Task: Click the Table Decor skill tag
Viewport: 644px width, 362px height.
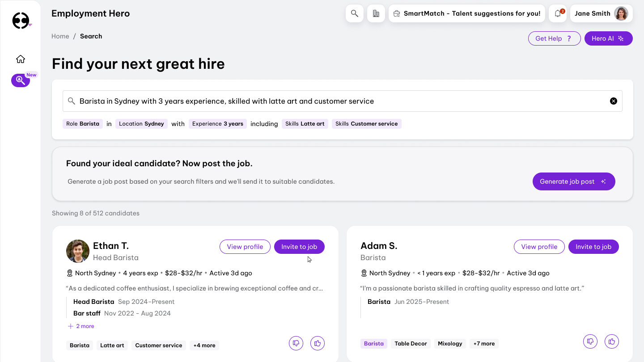Action: point(411,344)
